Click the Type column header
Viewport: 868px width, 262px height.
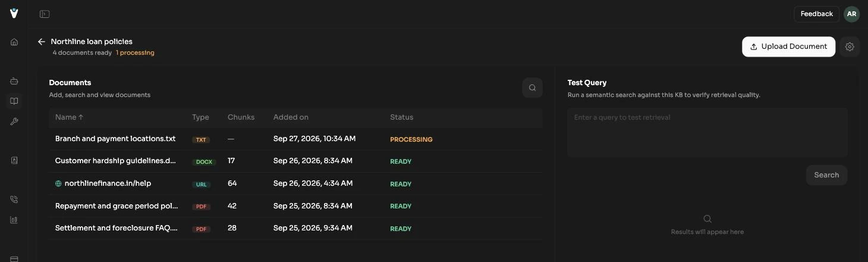click(200, 117)
